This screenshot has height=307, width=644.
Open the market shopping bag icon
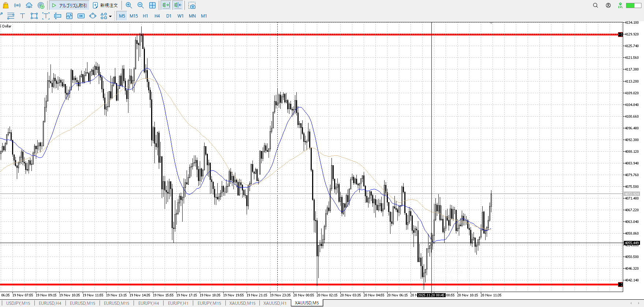(5, 5)
